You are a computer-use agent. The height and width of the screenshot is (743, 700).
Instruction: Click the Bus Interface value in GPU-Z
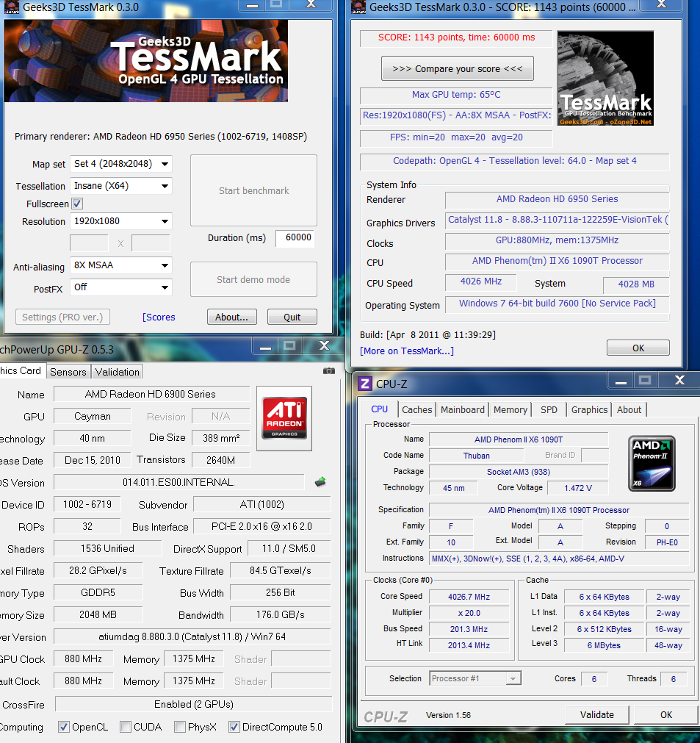(x=261, y=526)
